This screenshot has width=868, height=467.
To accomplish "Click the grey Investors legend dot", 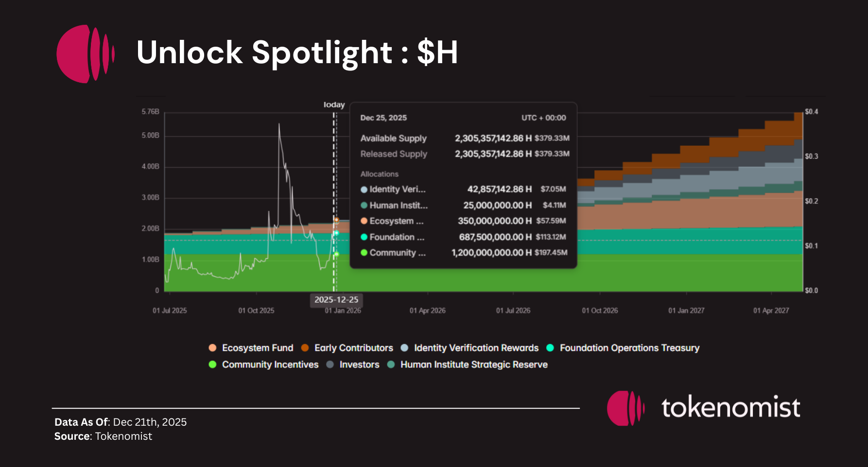I will [x=330, y=364].
